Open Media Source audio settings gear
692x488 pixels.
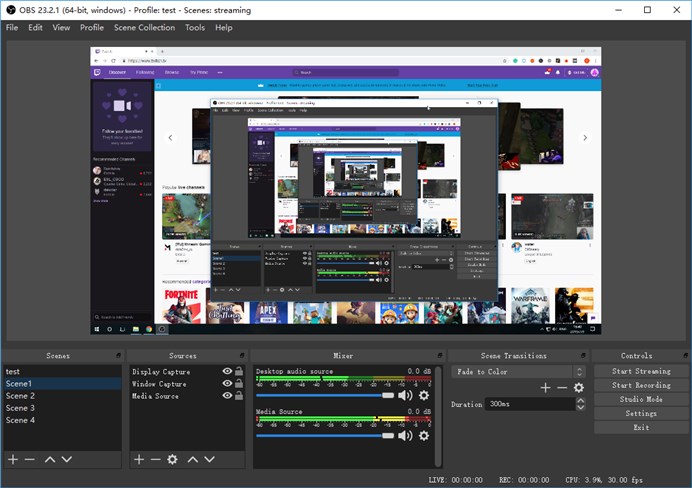click(424, 435)
